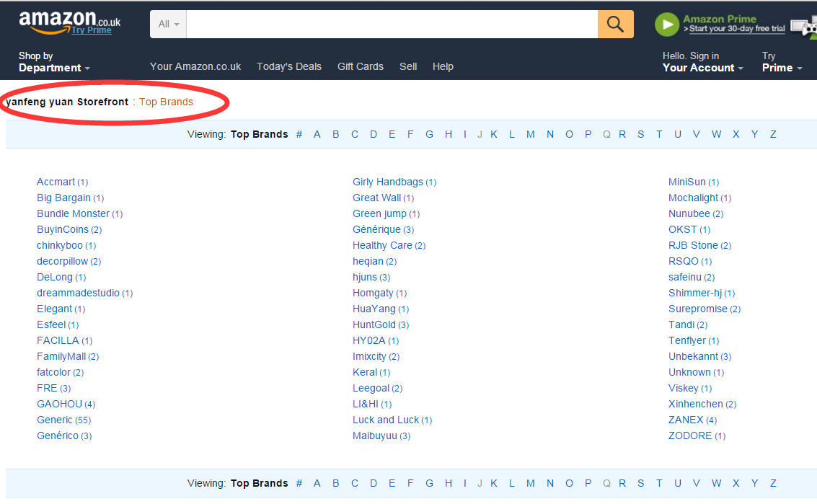Open Tenflyer brand link
This screenshot has height=504, width=817.
click(687, 341)
